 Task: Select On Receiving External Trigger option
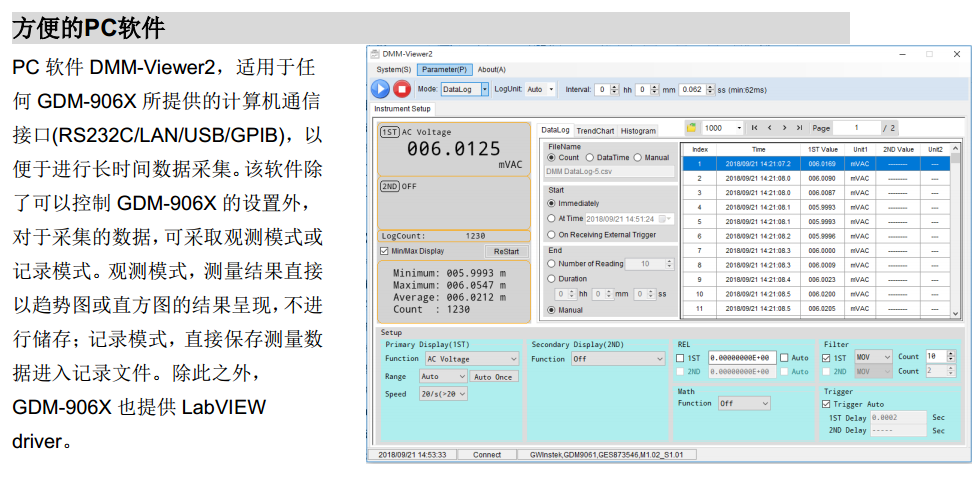coord(551,235)
